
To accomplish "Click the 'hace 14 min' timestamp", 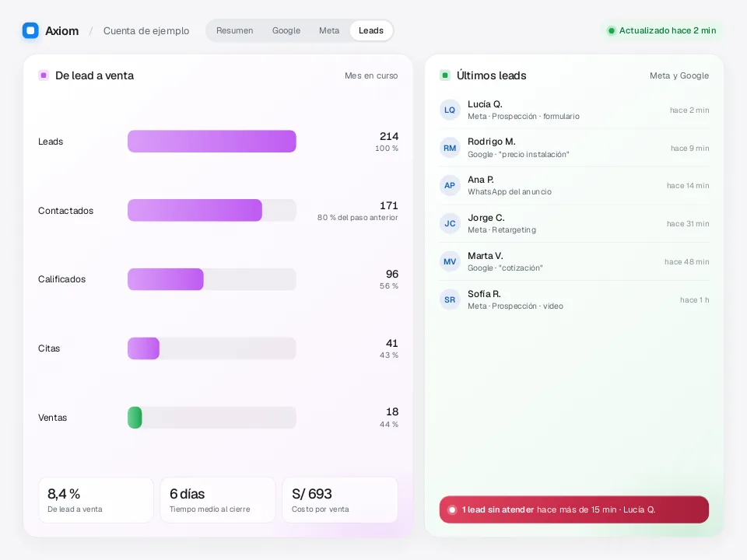I will [688, 186].
